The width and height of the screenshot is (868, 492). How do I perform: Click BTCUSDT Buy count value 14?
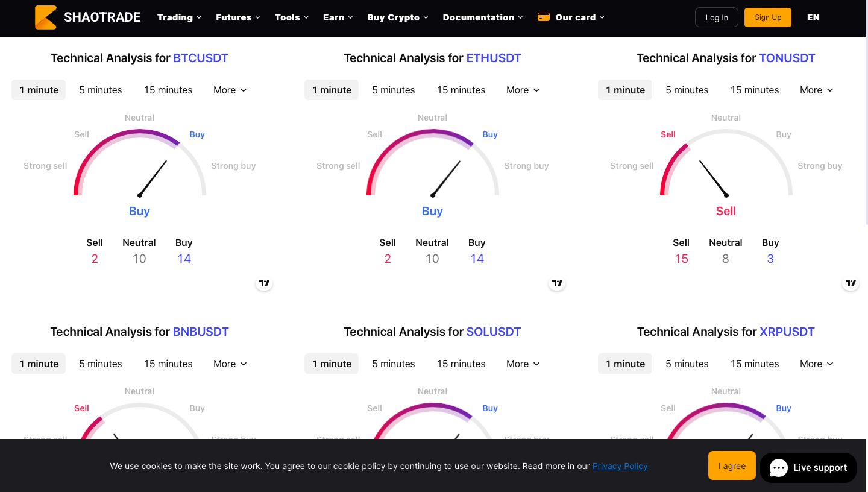pyautogui.click(x=184, y=259)
